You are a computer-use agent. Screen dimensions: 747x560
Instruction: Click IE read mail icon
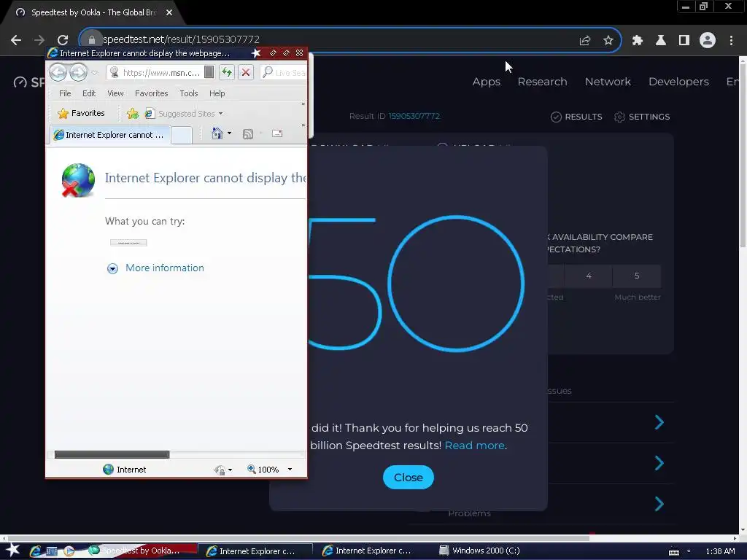point(277,134)
